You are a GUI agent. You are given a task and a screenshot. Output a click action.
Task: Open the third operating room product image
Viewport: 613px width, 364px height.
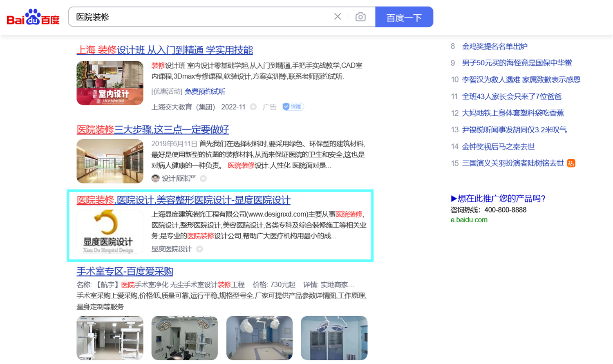coord(260,338)
